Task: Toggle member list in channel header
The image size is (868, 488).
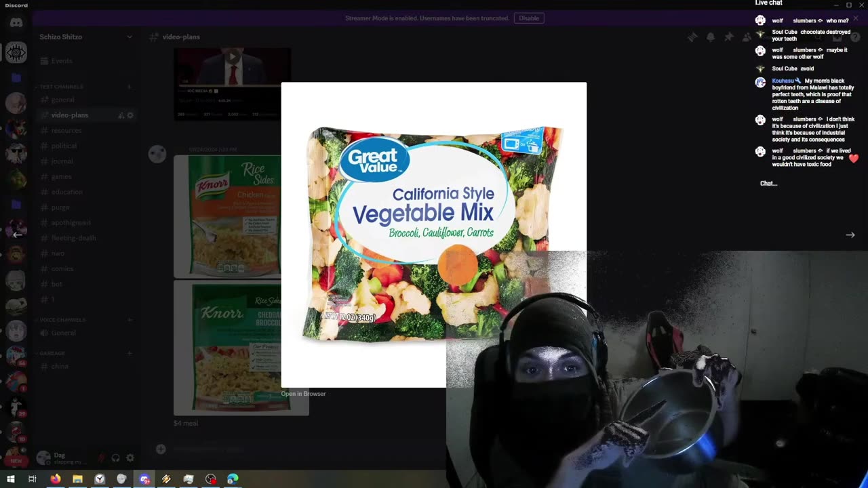Action: click(x=746, y=37)
